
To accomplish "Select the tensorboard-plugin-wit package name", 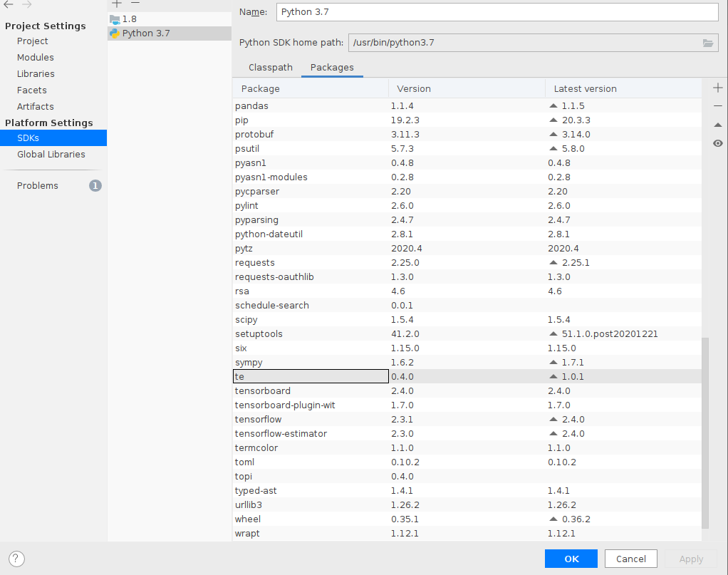I will click(x=285, y=405).
